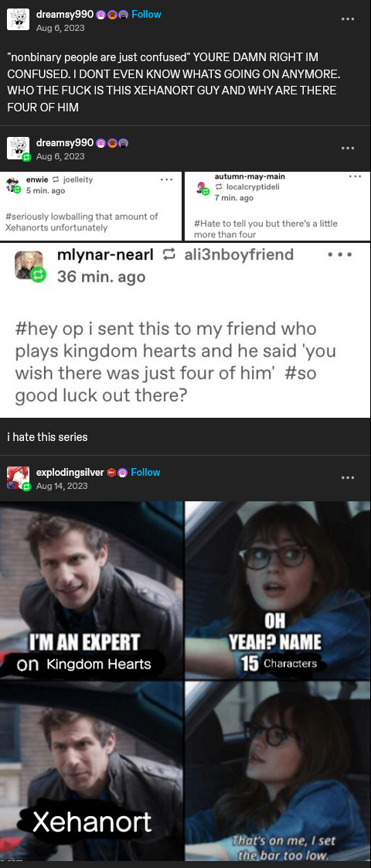Open the options menu on dreamsy990's reblog
The image size is (371, 868).
(x=347, y=148)
